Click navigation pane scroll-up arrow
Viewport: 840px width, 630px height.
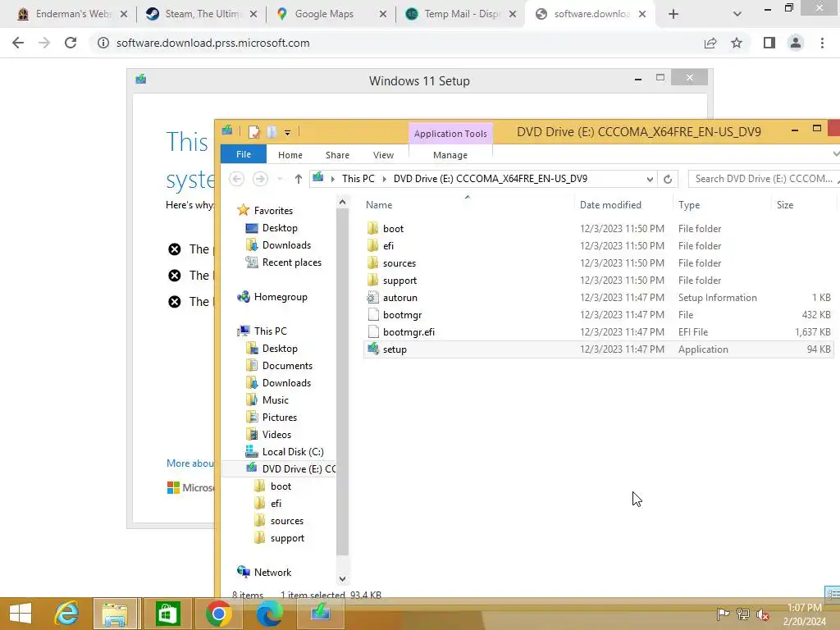tap(342, 203)
